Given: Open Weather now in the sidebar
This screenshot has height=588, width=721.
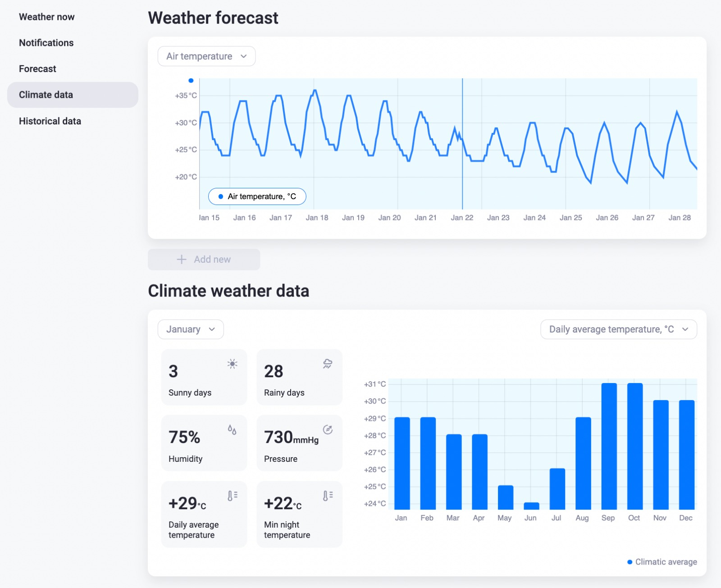Looking at the screenshot, I should (x=47, y=17).
